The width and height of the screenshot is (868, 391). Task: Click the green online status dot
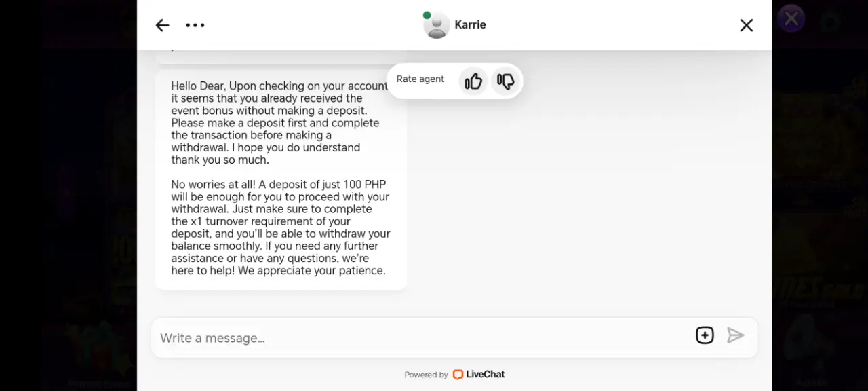(427, 15)
